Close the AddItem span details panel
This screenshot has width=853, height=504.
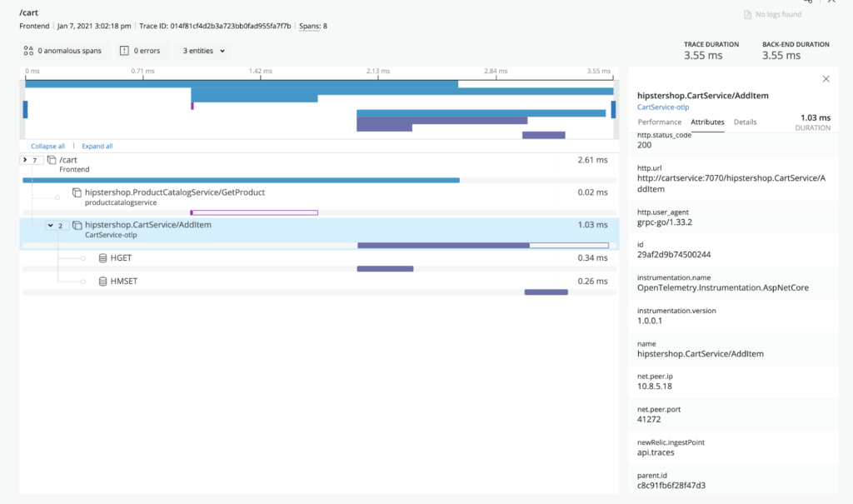click(x=826, y=79)
